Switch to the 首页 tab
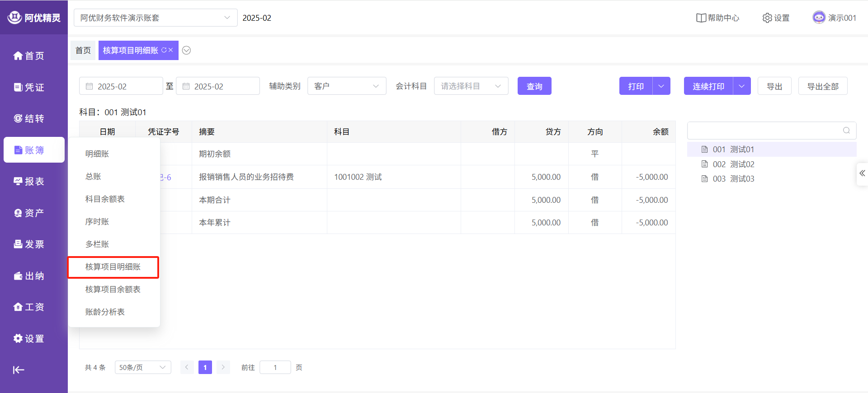Image resolution: width=868 pixels, height=393 pixels. point(83,50)
